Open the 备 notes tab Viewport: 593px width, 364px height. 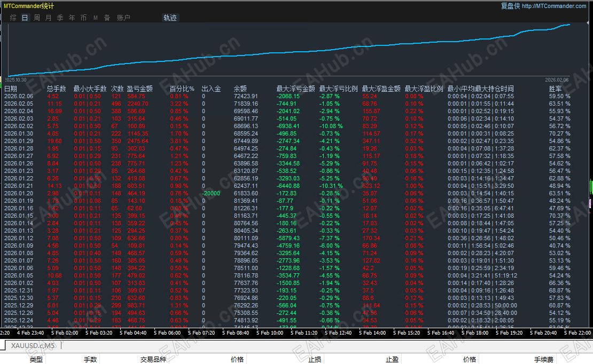(x=107, y=18)
